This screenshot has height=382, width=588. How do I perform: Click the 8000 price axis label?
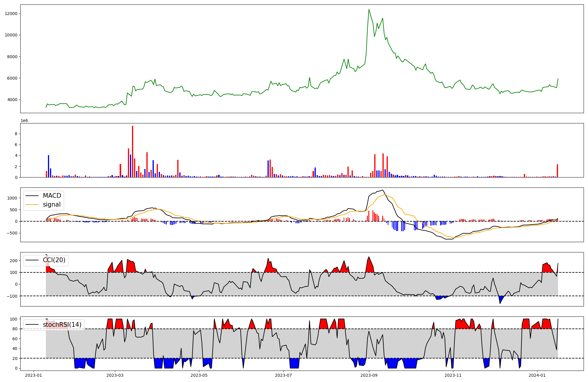(12, 57)
